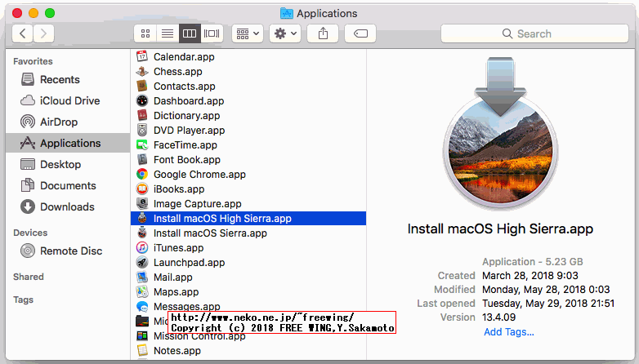Click the Google Chrome.app icon
Image resolution: width=639 pixels, height=364 pixels.
pyautogui.click(x=142, y=175)
